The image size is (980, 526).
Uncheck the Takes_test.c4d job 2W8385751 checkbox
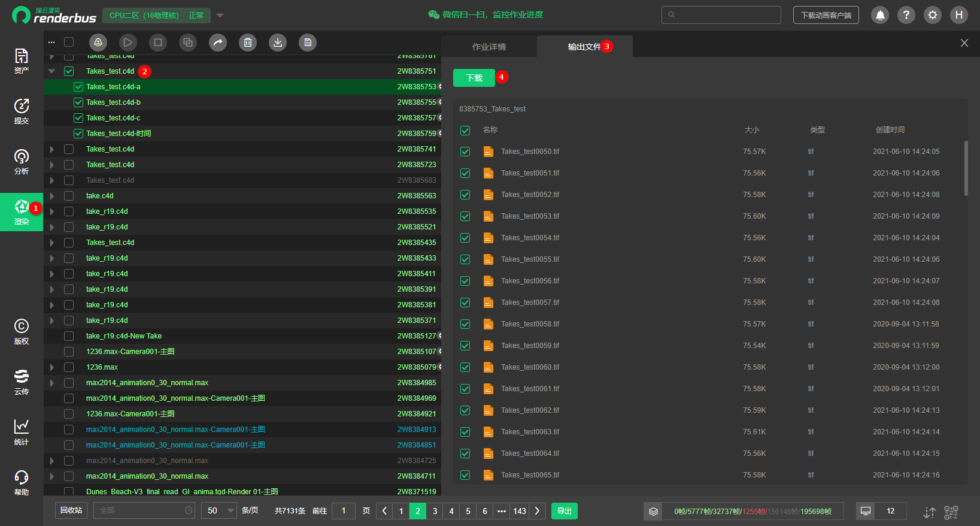[x=69, y=71]
